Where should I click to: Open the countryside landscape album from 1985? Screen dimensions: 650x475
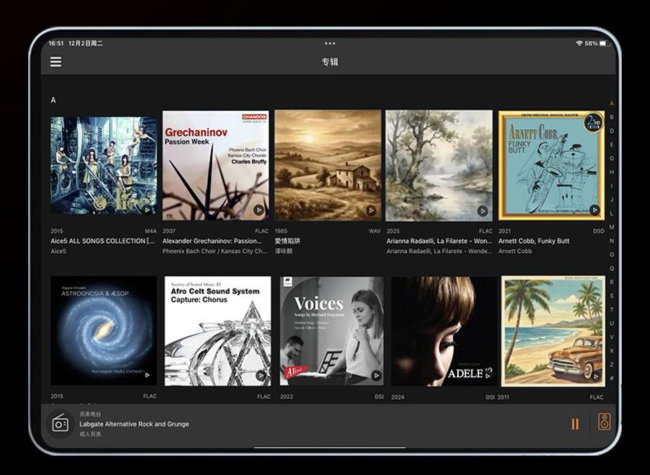(x=328, y=165)
